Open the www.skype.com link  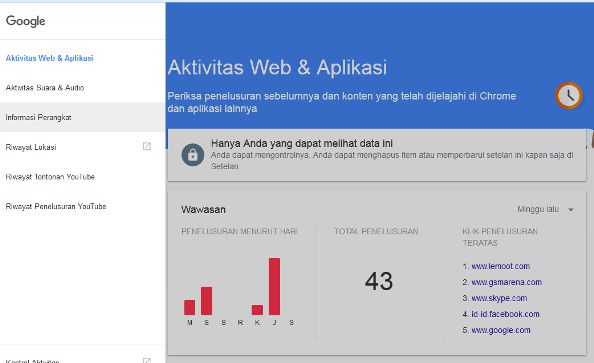499,298
